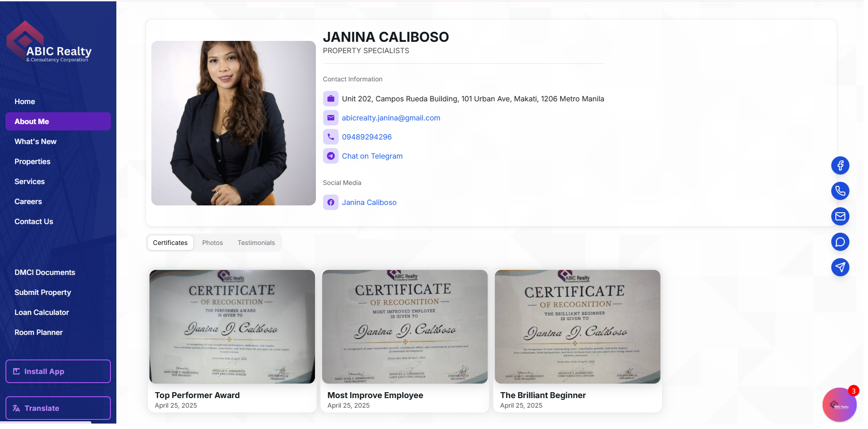Click the Chat on Telegram link

[372, 156]
